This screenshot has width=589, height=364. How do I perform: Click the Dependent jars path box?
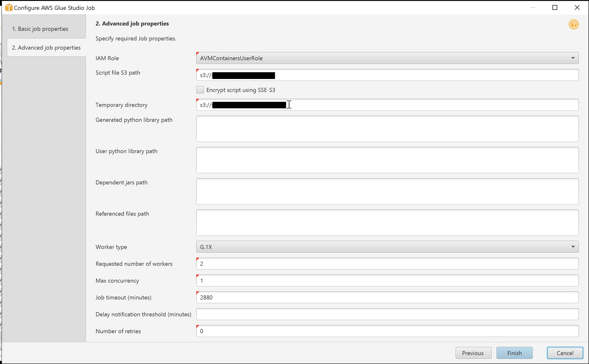coord(385,191)
